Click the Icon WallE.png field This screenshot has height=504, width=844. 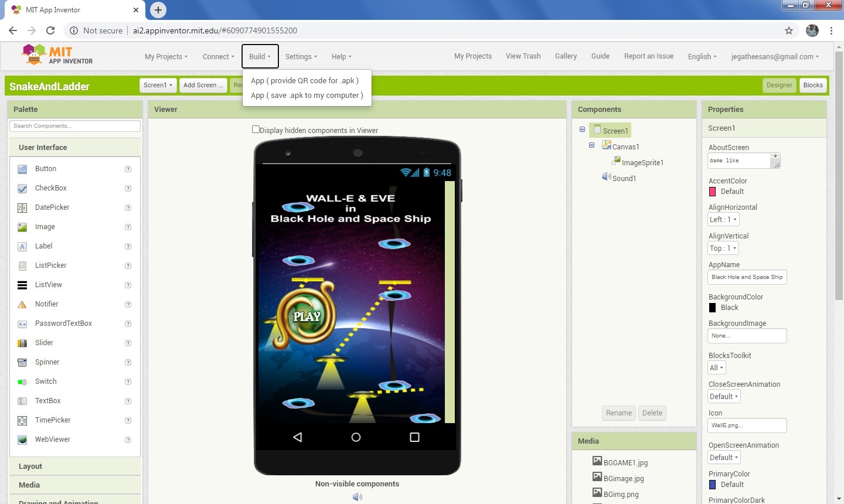click(747, 425)
